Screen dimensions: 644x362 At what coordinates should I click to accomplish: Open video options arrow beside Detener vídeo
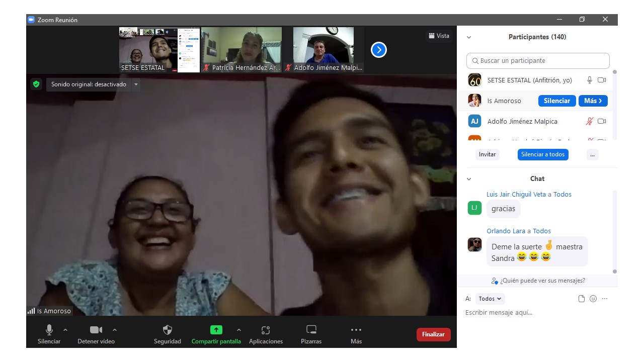[x=115, y=330]
